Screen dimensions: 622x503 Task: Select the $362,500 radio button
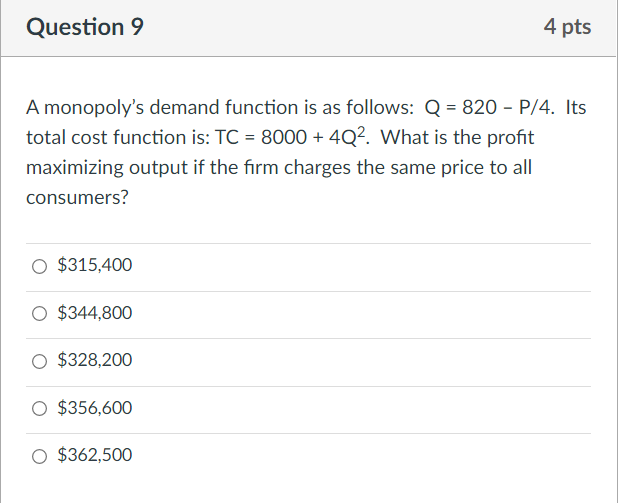click(x=39, y=456)
